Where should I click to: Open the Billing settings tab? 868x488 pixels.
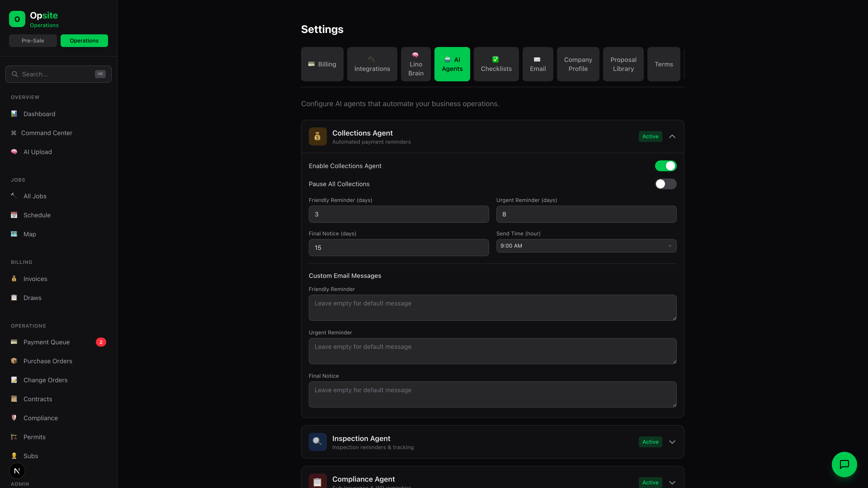pos(322,64)
